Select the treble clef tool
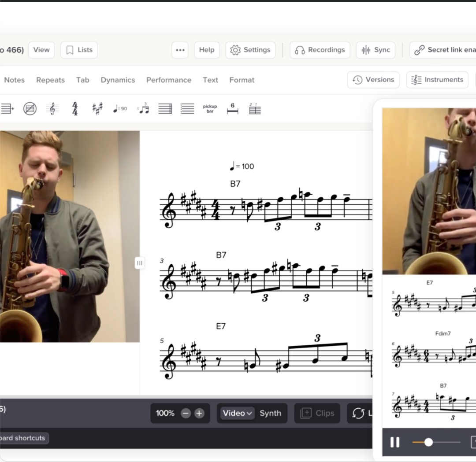Screen dimensions: 476x462 click(52, 108)
